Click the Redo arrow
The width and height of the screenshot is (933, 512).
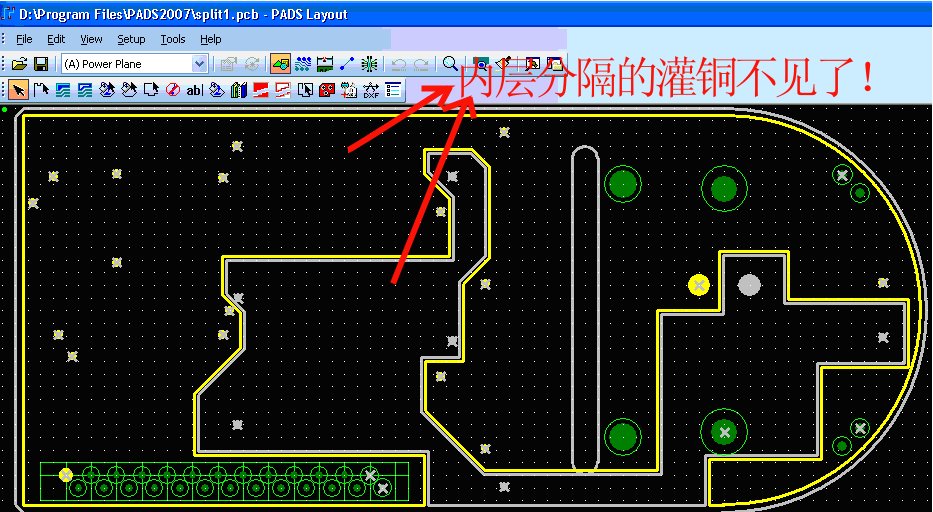(421, 64)
